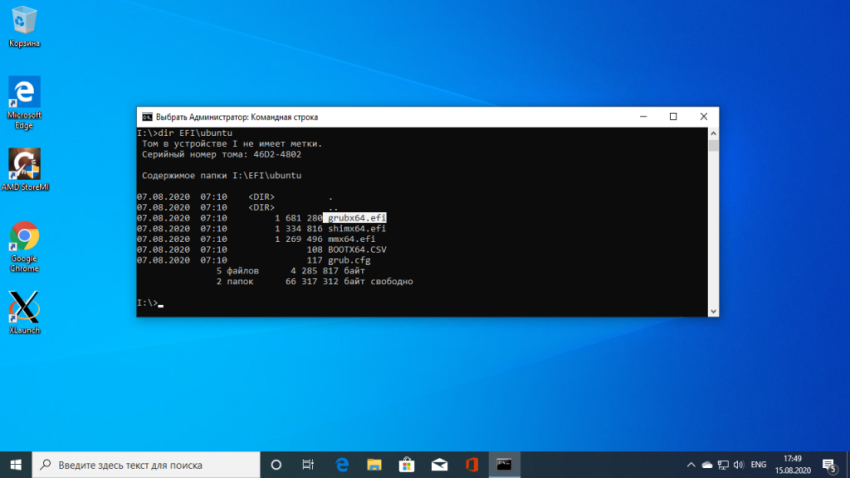
Task: Open Edge browser from the taskbar
Action: (341, 465)
